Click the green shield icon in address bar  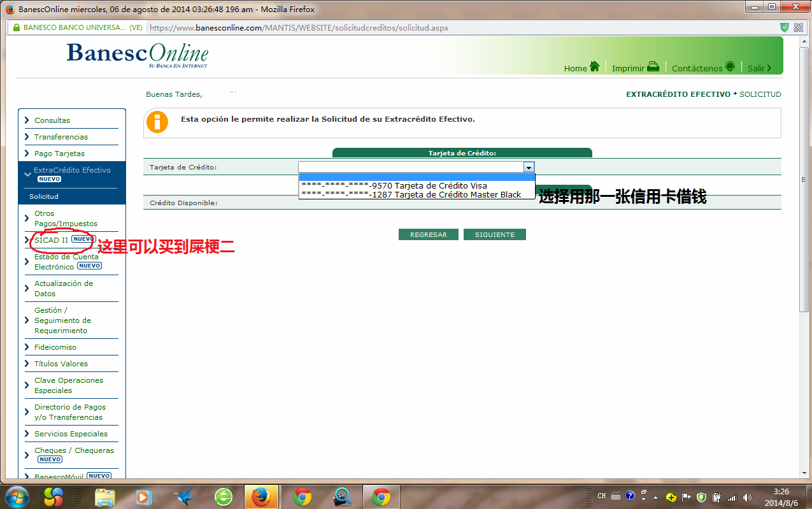(x=785, y=27)
